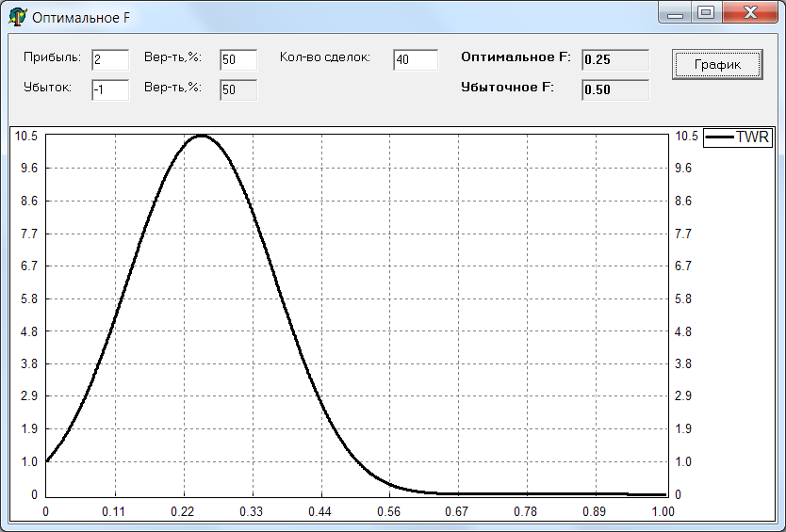Click the loss probability field next to Убыток
Screen dimensions: 786x532
[238, 89]
